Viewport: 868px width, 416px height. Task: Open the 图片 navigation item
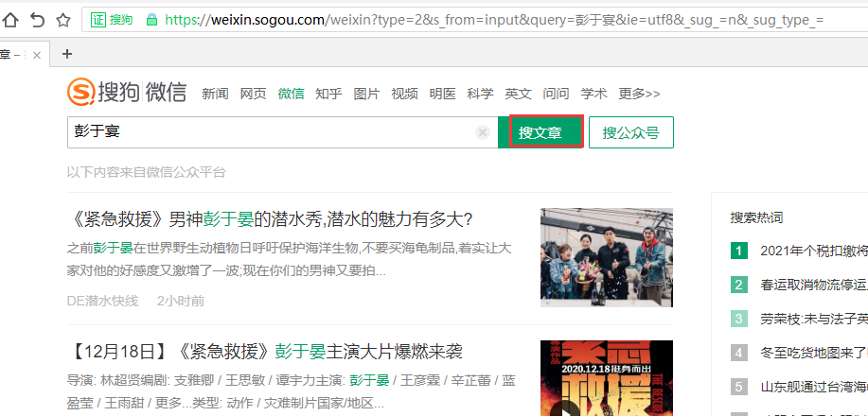(x=366, y=94)
